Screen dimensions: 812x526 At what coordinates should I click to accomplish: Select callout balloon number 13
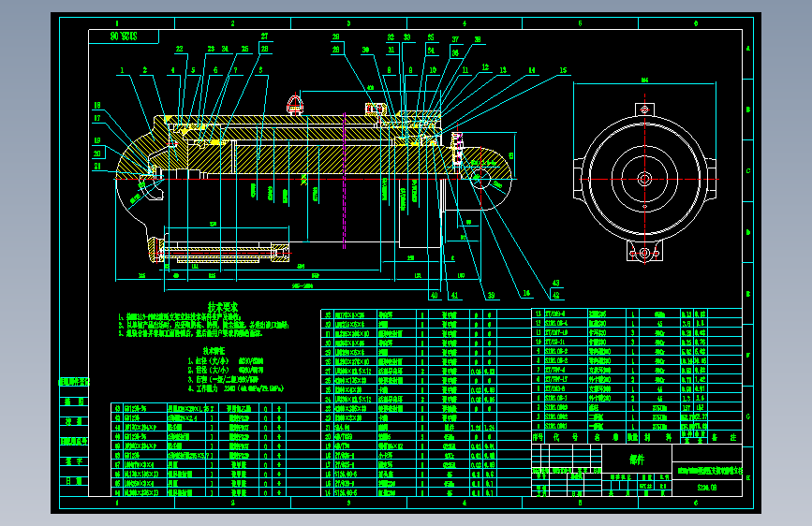[503, 70]
